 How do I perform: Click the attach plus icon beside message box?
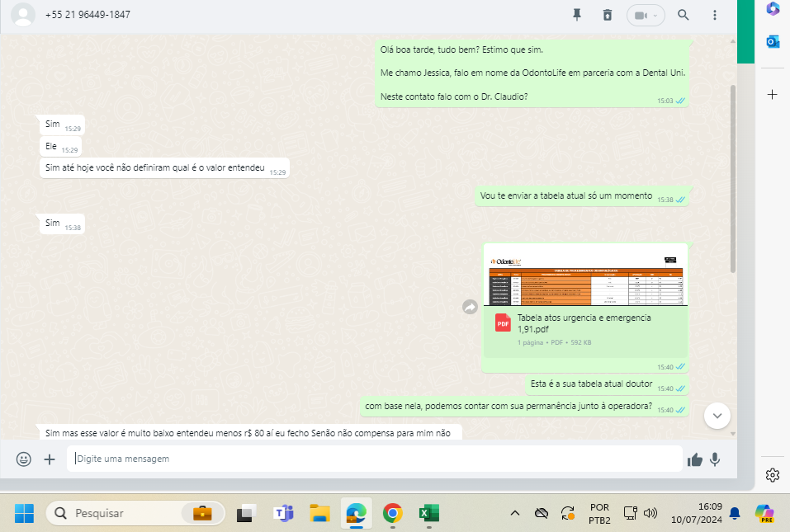pos(50,459)
